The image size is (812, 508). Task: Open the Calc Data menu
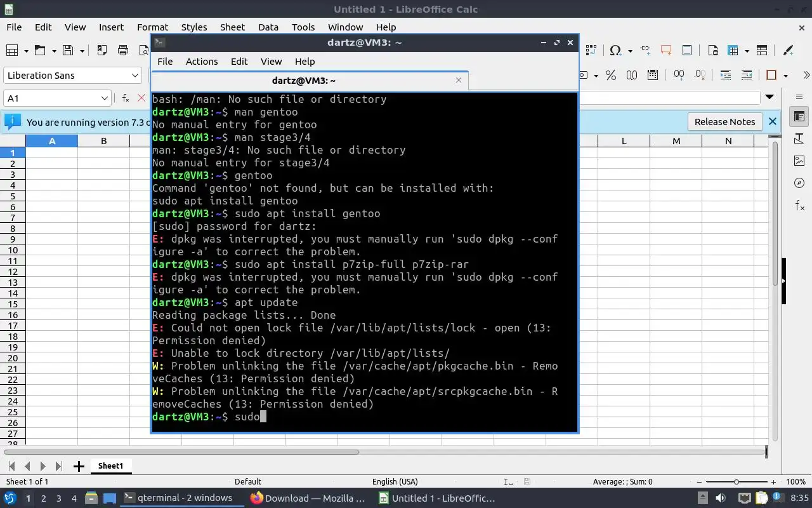(268, 27)
